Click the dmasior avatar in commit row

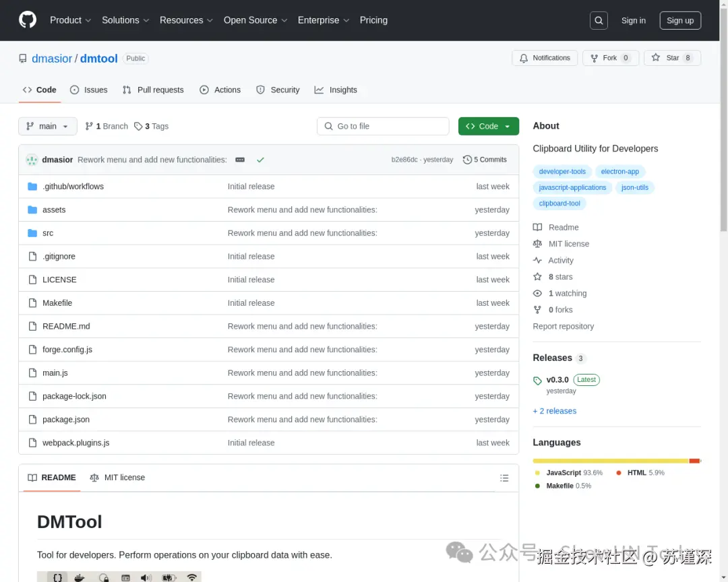click(x=32, y=160)
